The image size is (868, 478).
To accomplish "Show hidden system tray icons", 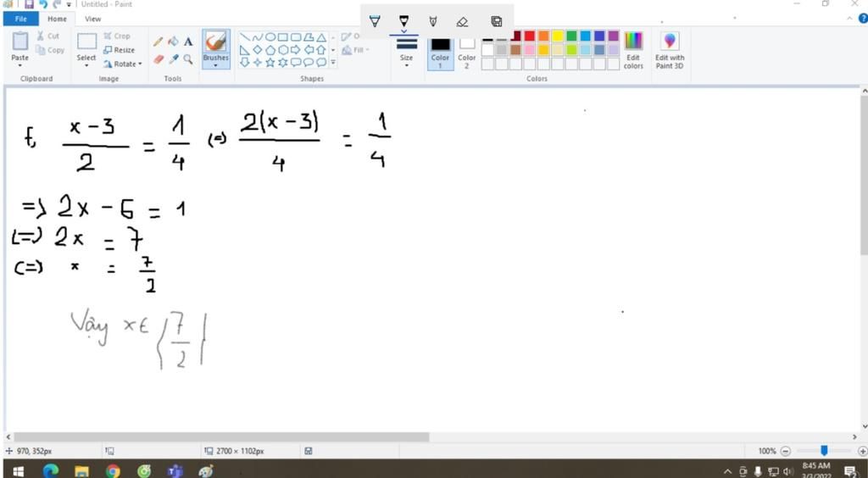I will click(x=728, y=471).
